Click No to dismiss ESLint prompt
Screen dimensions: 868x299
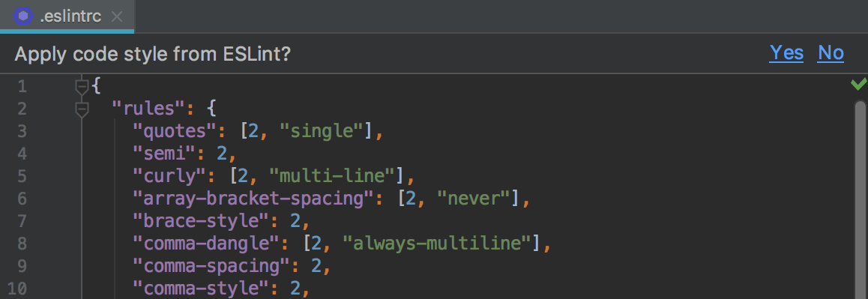831,52
